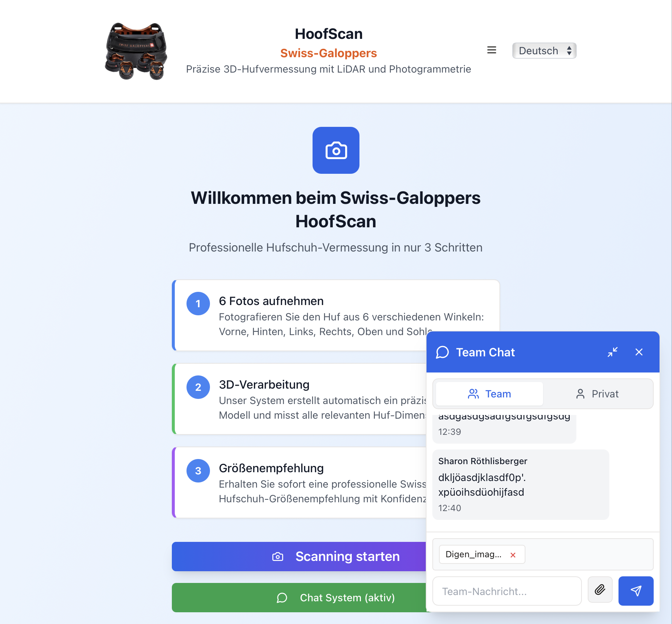Click the paperclip attach file button
Image resolution: width=672 pixels, height=624 pixels.
click(600, 590)
